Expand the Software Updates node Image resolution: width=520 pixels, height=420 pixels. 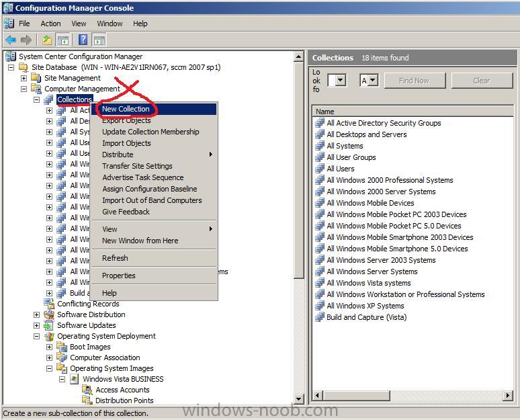coord(37,325)
